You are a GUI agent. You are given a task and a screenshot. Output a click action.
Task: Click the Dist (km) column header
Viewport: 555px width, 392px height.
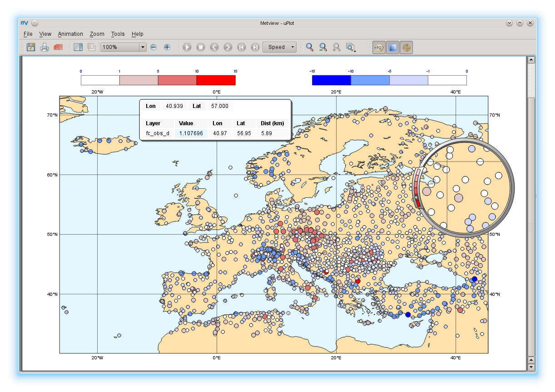point(272,123)
